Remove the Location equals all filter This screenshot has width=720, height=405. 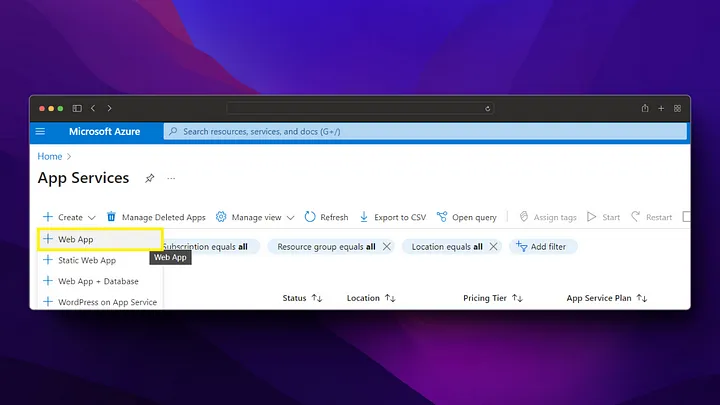493,247
